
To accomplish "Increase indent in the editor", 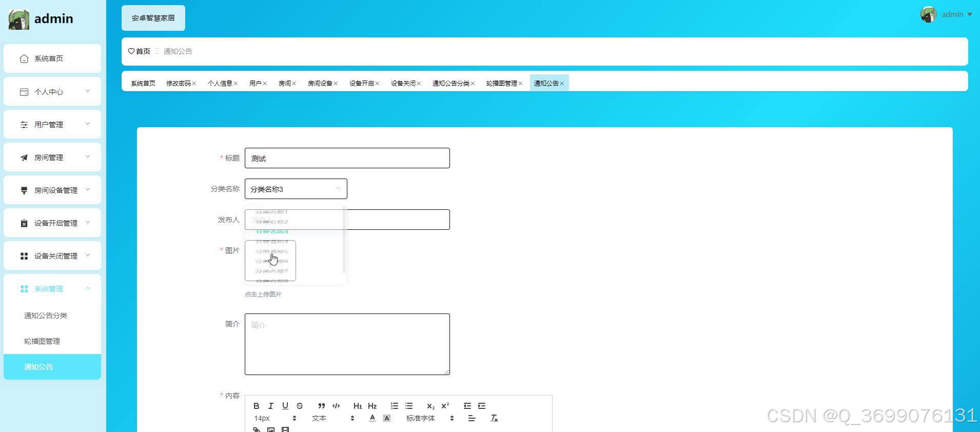I will (x=482, y=406).
